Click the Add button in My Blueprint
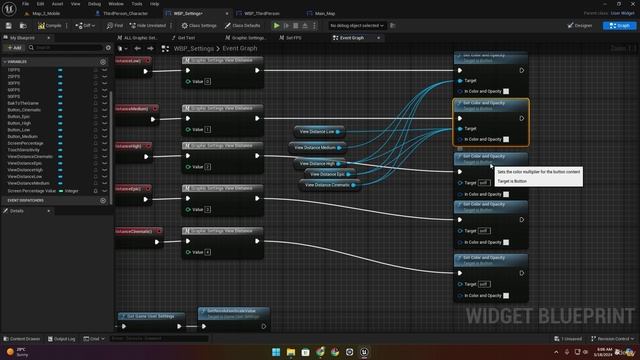Screen dimensions: 640x360 tap(14, 48)
